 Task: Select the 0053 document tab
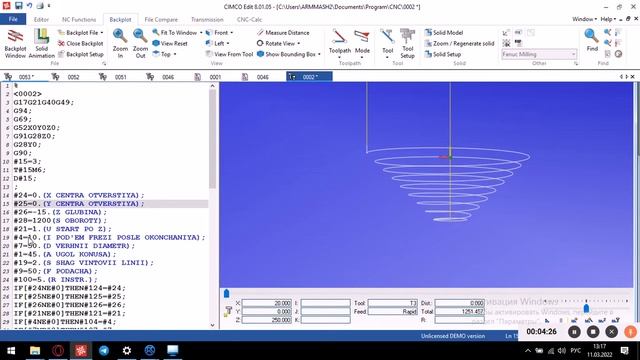pyautogui.click(x=25, y=77)
